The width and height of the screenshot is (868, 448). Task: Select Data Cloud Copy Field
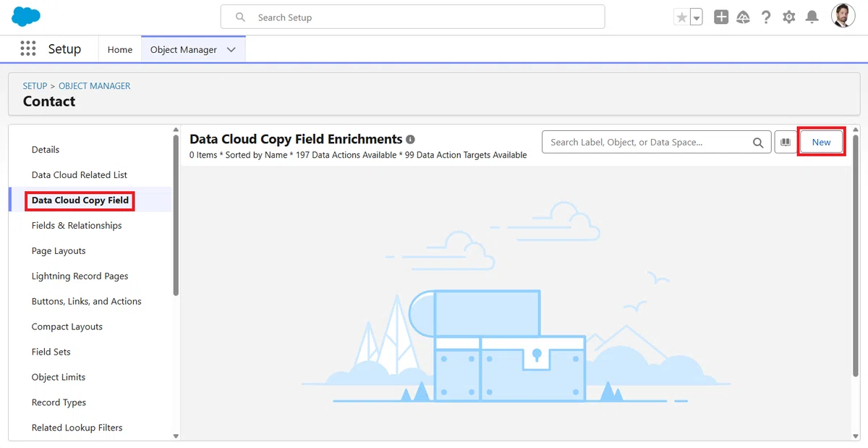80,200
